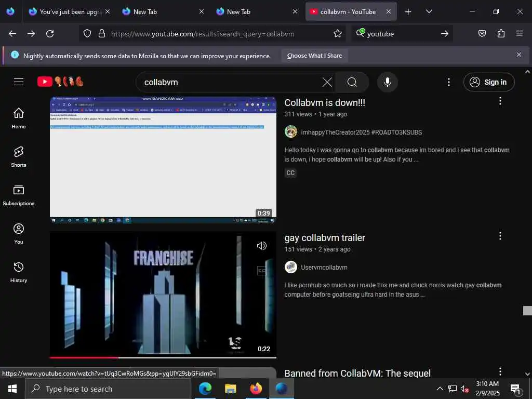Click the search engine magnifier icon
This screenshot has width=532, height=399.
coord(361,33)
